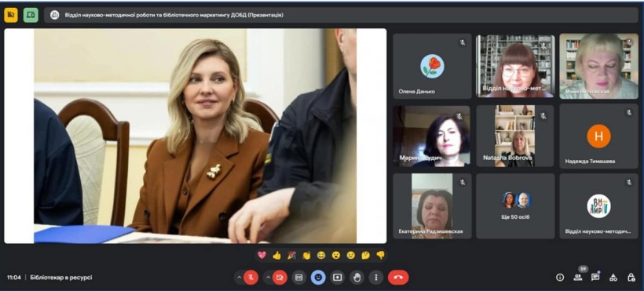This screenshot has height=291, width=644.
Task: Show the participants list icon
Action: point(578,277)
